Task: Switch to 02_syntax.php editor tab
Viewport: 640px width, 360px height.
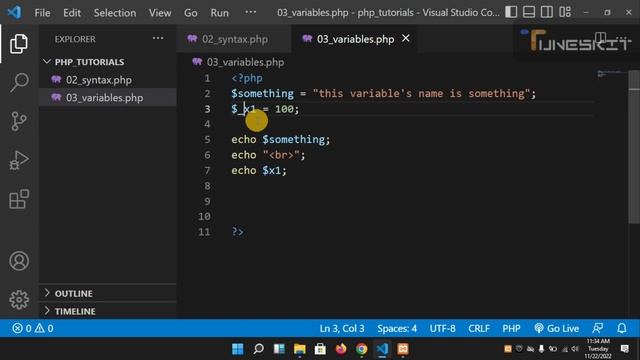Action: coord(234,39)
